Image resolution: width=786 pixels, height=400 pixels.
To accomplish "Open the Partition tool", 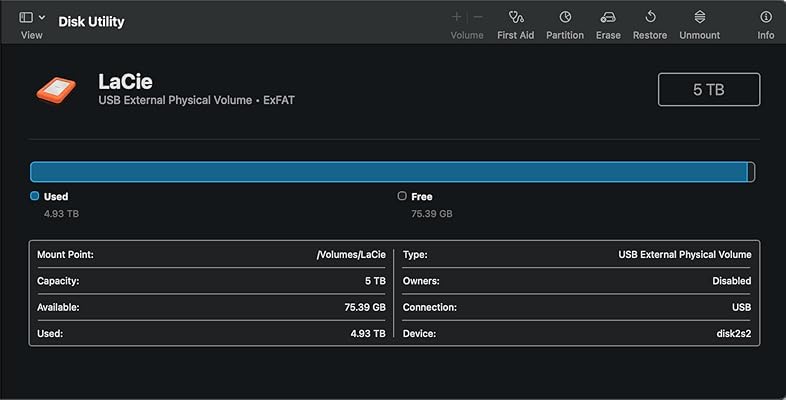I will coord(565,18).
